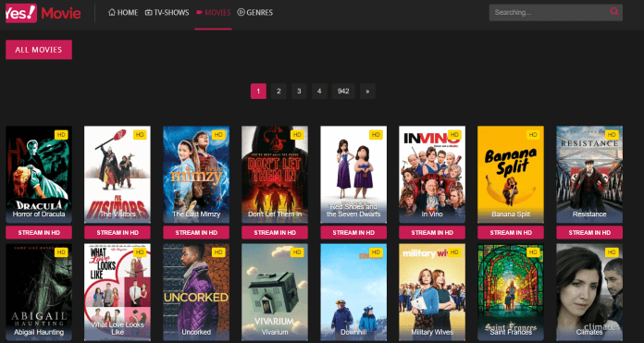The height and width of the screenshot is (343, 644).
Task: Click the camera icon beside MOVIES
Action: [200, 13]
